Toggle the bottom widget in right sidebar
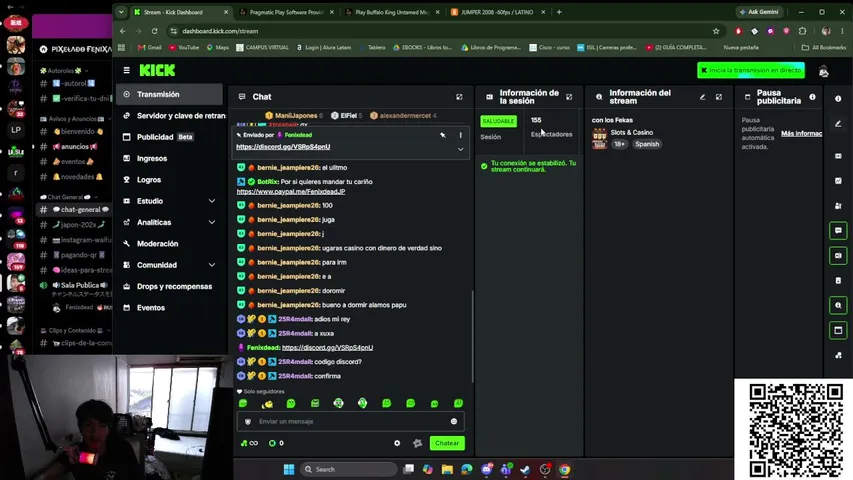853x480 pixels. click(838, 355)
